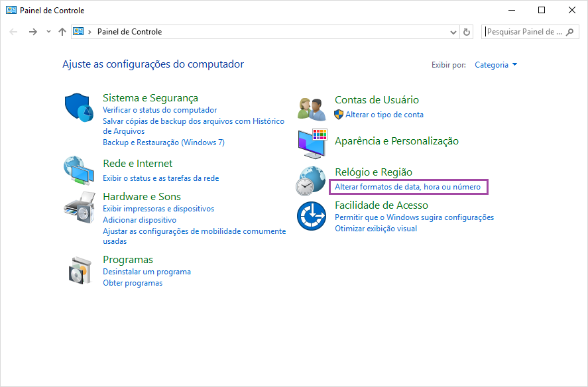Click Alterar formatos de data, hora ou número
Image resolution: width=588 pixels, height=387 pixels.
pyautogui.click(x=408, y=187)
